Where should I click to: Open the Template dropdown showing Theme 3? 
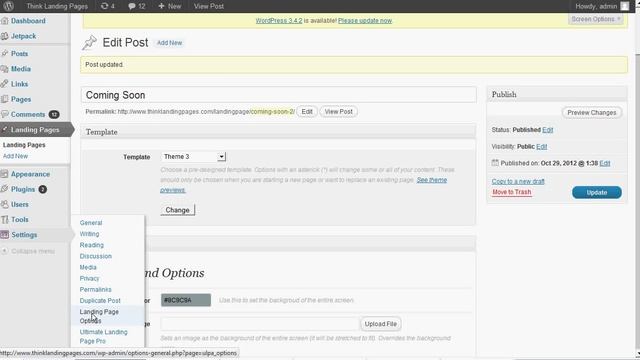coord(193,157)
